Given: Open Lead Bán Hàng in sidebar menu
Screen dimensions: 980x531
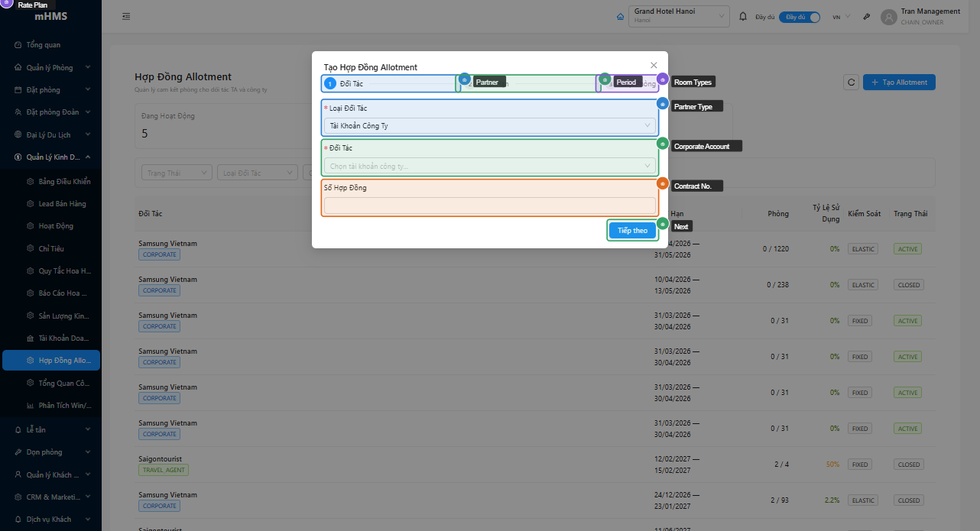Looking at the screenshot, I should (x=62, y=204).
